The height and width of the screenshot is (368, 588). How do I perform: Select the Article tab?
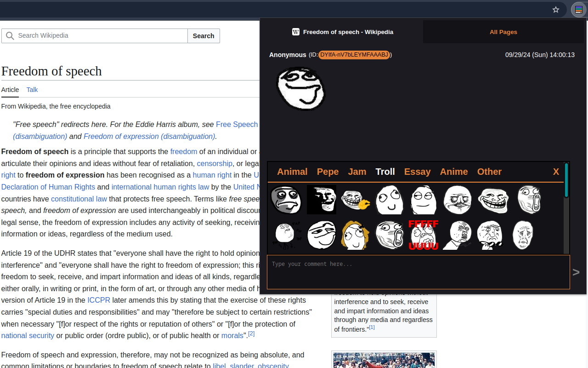coord(10,90)
